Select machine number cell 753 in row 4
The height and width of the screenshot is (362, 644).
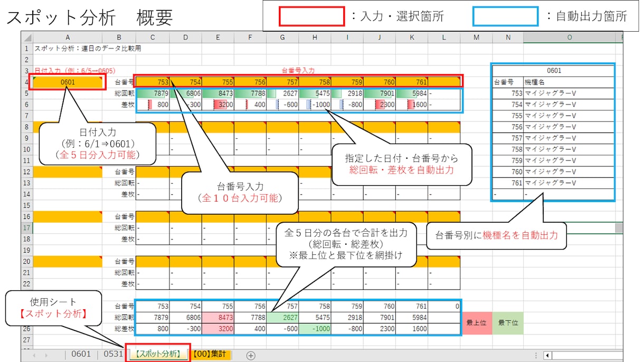[153, 82]
